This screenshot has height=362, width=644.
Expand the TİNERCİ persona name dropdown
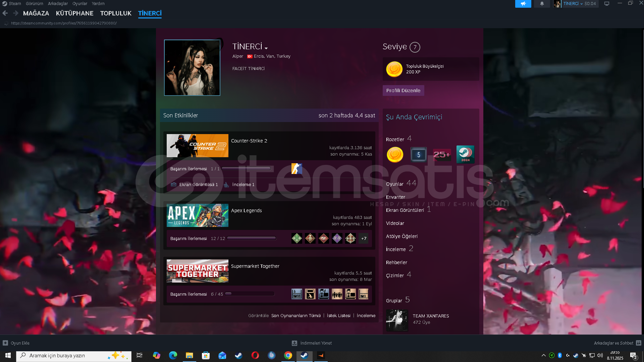coord(266,48)
